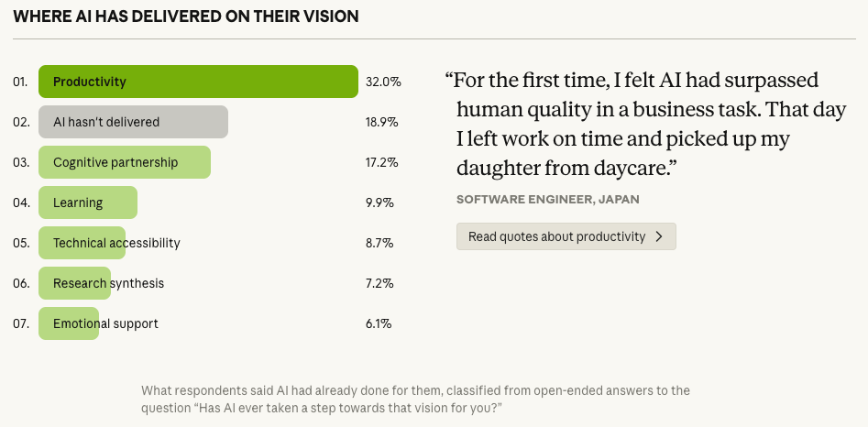The width and height of the screenshot is (868, 427).
Task: Click the Cognitive partnership bar
Action: pyautogui.click(x=125, y=162)
